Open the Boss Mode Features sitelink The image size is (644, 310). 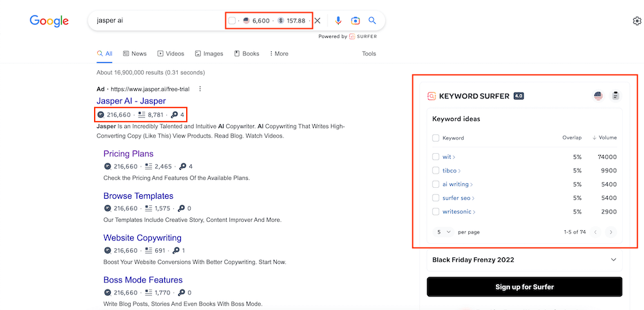143,280
